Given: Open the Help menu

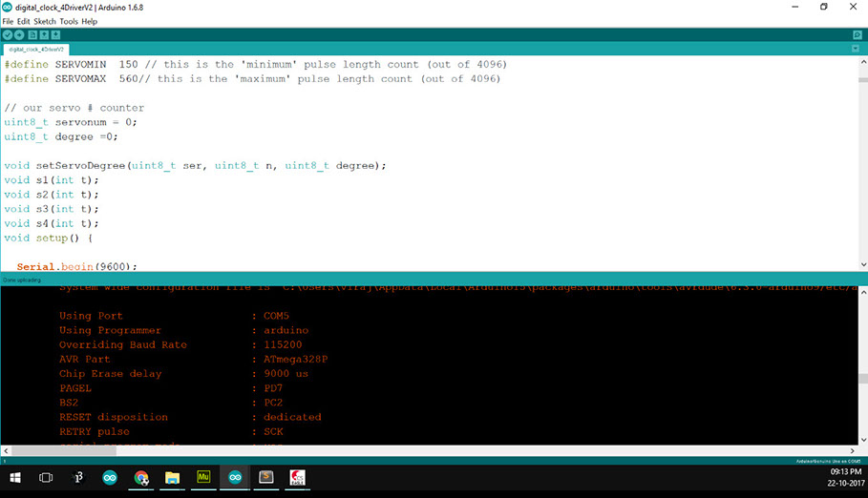Looking at the screenshot, I should pyautogui.click(x=89, y=21).
